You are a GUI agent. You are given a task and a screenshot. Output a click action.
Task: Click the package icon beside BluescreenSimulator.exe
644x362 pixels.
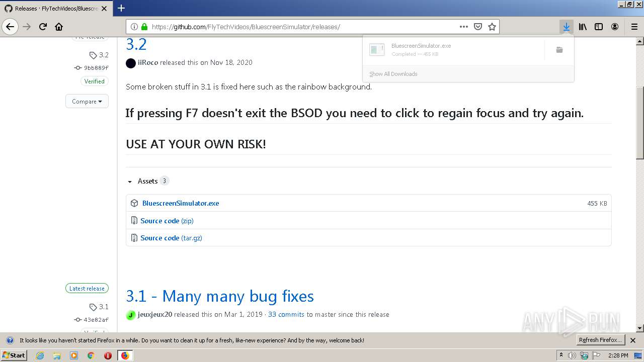(x=134, y=203)
